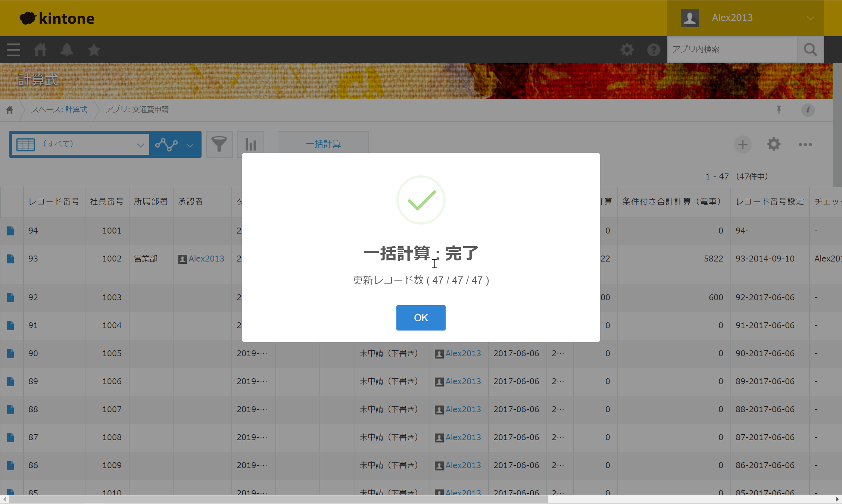Click the plus icon to add a record

[743, 144]
